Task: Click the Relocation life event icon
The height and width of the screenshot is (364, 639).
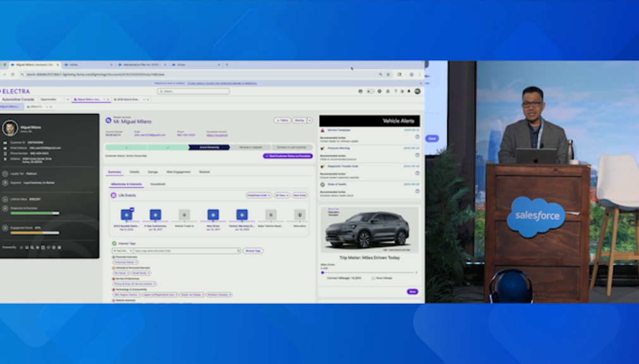Action: coord(300,215)
